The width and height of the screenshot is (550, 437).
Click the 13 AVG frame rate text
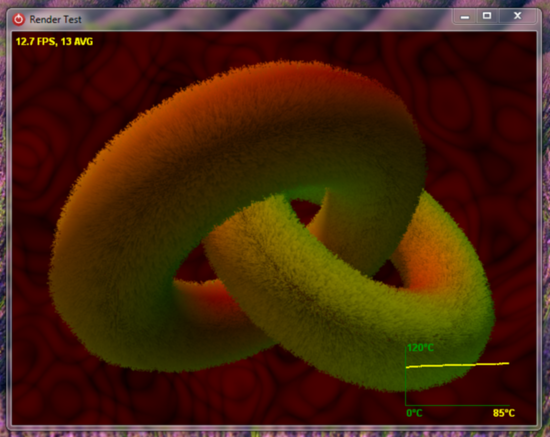click(77, 41)
